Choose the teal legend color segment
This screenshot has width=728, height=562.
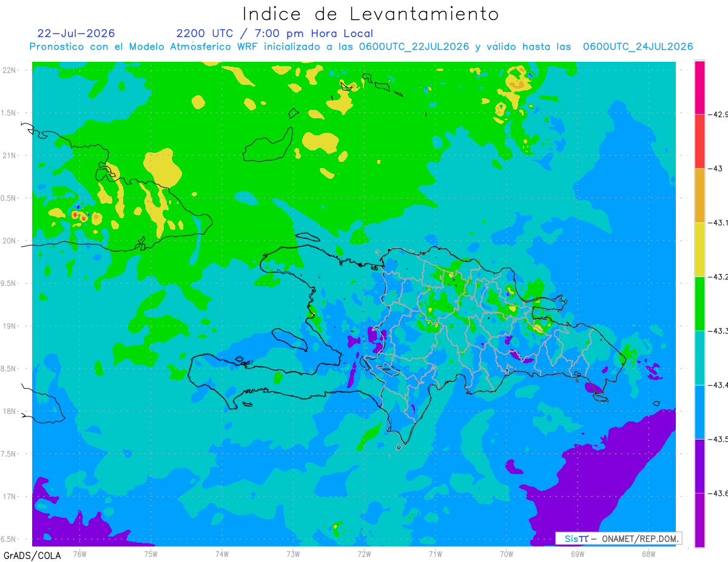pyautogui.click(x=699, y=358)
